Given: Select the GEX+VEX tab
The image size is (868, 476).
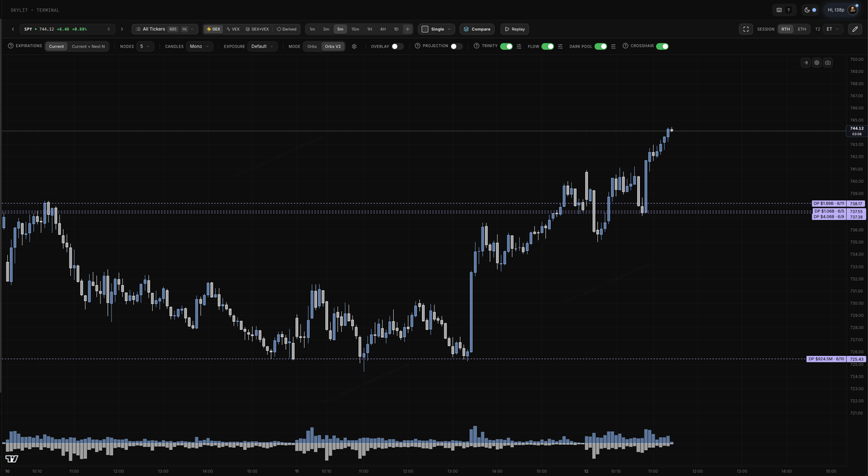Looking at the screenshot, I should [258, 30].
